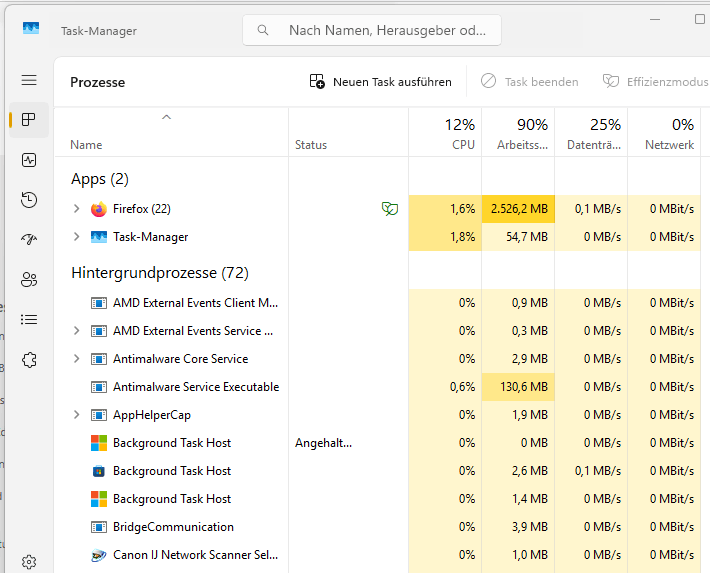Open the Details list sidebar icon

pyautogui.click(x=29, y=320)
